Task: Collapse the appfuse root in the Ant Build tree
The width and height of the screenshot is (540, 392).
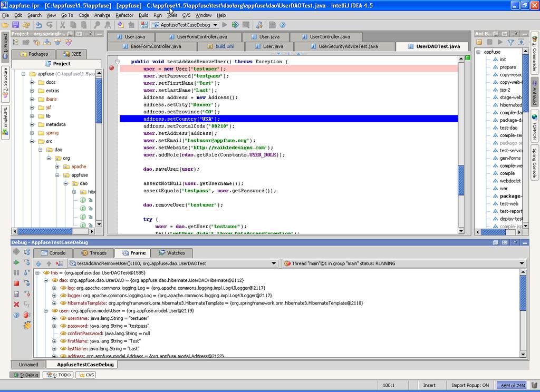Action: pos(478,52)
